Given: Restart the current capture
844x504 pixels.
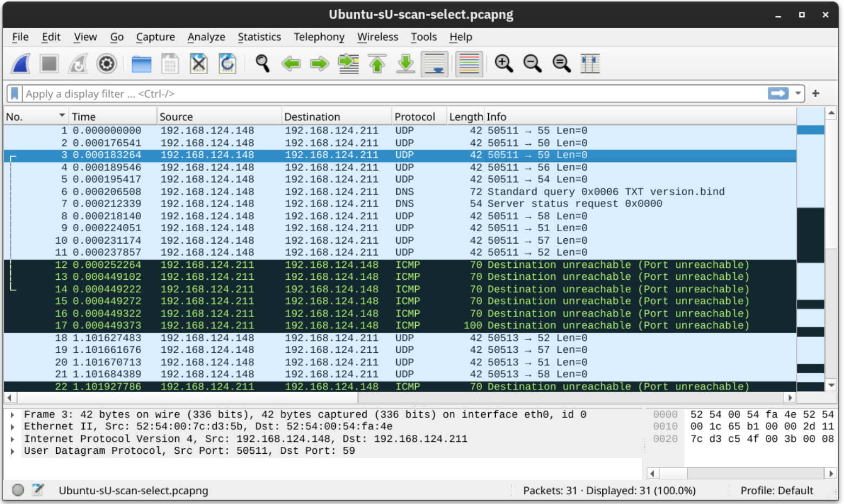Looking at the screenshot, I should (x=78, y=64).
